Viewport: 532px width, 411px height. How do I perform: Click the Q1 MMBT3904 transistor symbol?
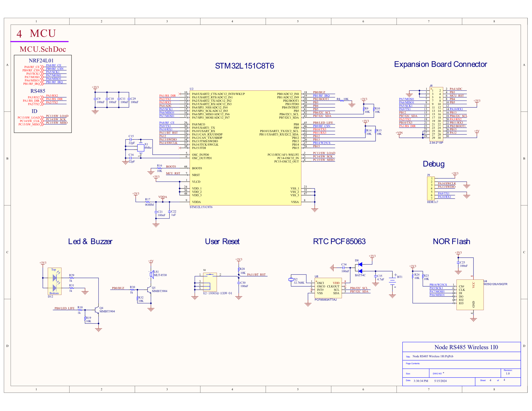click(x=150, y=290)
